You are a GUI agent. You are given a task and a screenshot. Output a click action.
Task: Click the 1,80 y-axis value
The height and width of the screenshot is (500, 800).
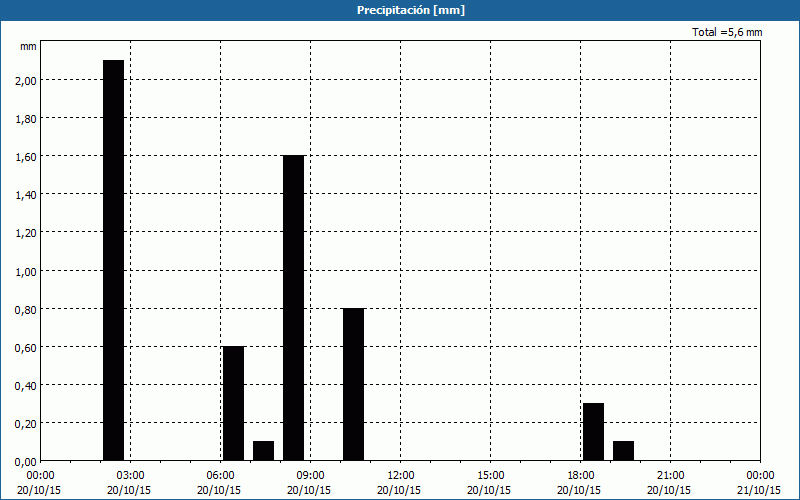26,118
